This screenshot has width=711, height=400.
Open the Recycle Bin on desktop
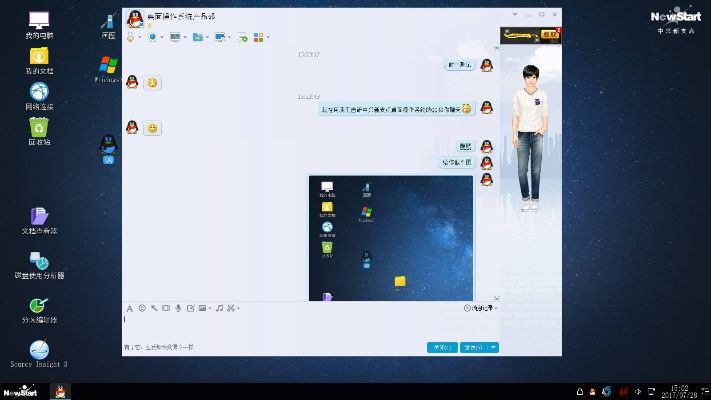point(39,128)
